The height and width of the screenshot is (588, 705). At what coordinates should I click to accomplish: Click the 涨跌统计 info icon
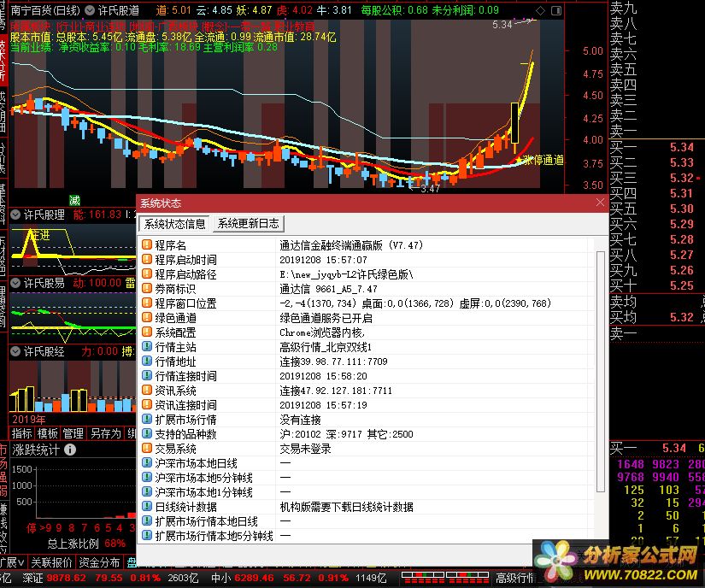(70, 450)
